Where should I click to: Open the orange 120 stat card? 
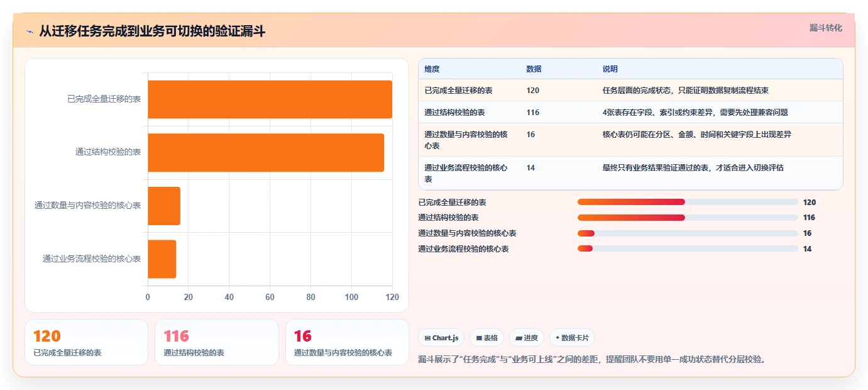pyautogui.click(x=86, y=342)
